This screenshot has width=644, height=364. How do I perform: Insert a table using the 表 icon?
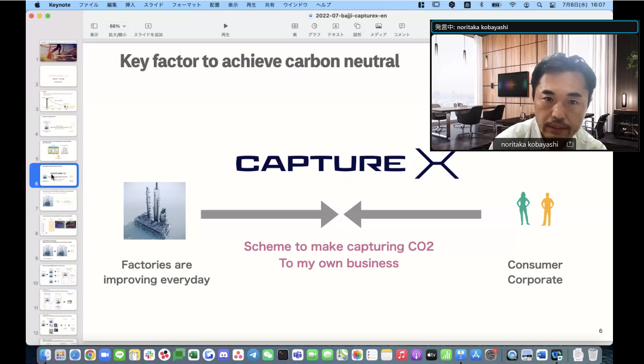[295, 26]
